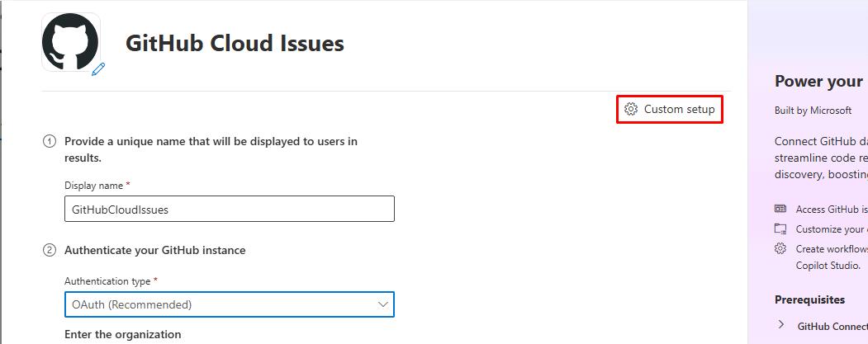
Task: Click the GitHub Connector prerequisite label
Action: (832, 327)
